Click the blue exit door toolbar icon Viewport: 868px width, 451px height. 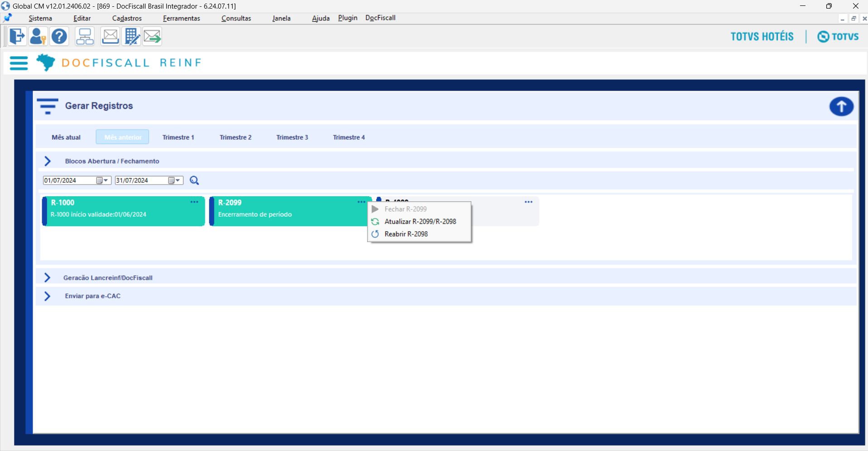click(17, 36)
